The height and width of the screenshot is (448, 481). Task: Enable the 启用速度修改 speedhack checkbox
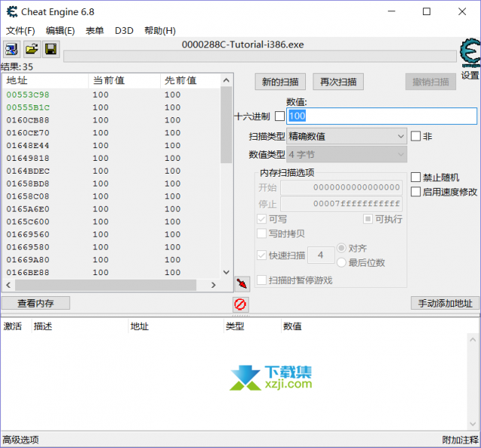point(416,192)
